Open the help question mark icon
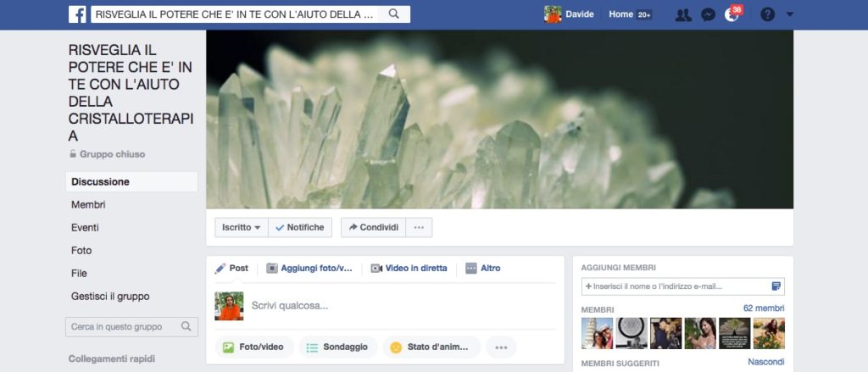This screenshot has width=868, height=372. (767, 14)
